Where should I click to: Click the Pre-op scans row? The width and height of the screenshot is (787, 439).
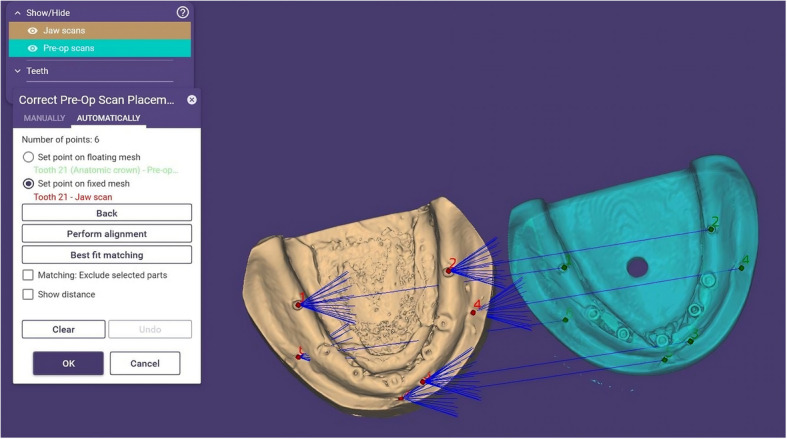100,48
